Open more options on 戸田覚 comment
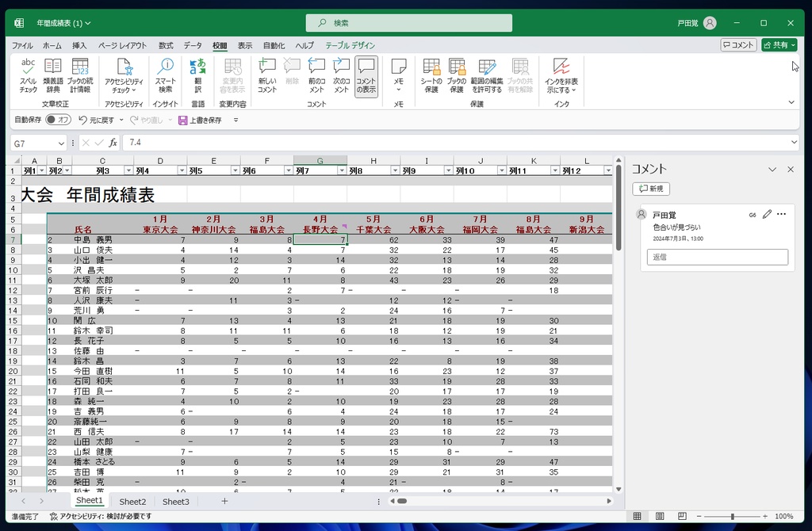This screenshot has width=812, height=531. pyautogui.click(x=781, y=214)
